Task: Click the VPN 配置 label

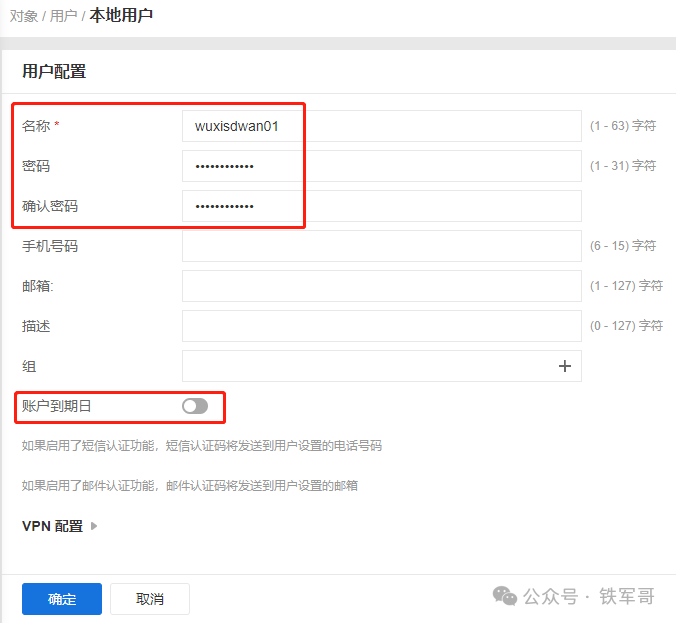Action: (x=52, y=526)
